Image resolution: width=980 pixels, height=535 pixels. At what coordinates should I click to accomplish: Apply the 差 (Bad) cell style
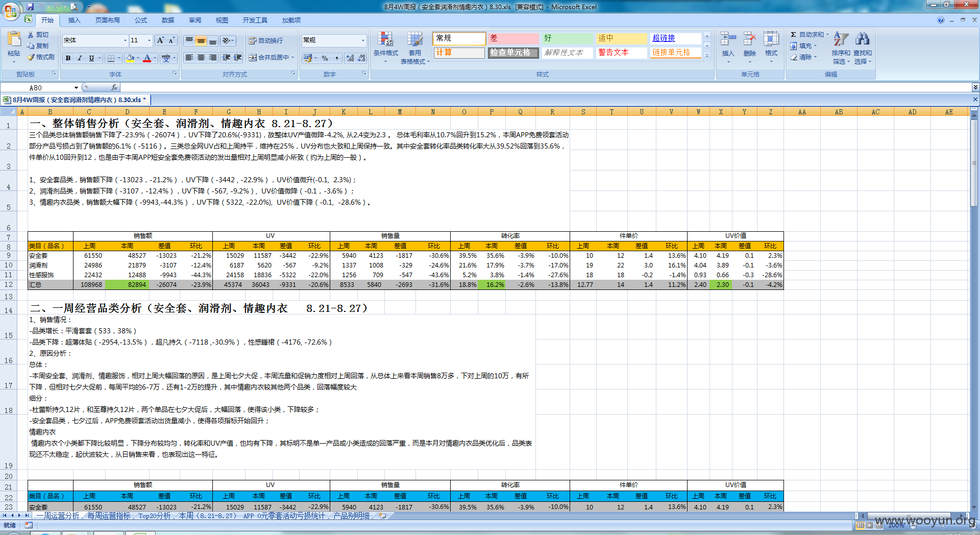(x=512, y=38)
